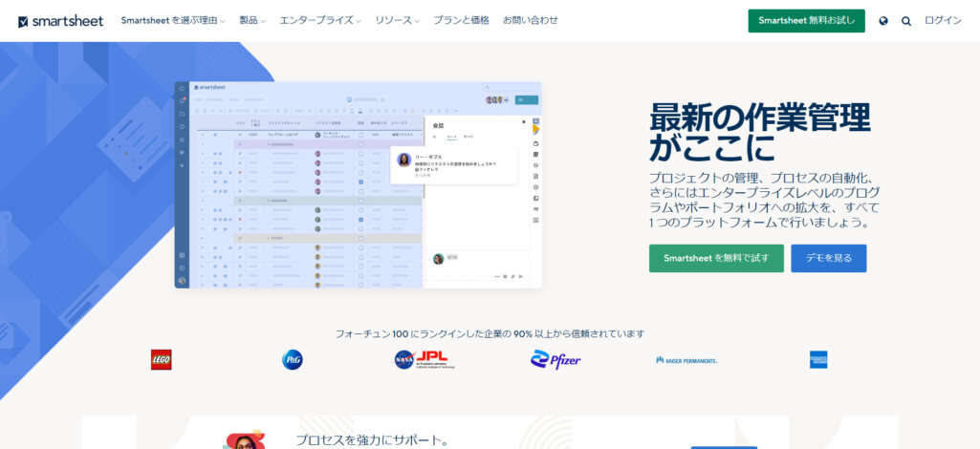Click the Kaiser Permanente logo
Image resolution: width=980 pixels, height=449 pixels.
point(686,360)
